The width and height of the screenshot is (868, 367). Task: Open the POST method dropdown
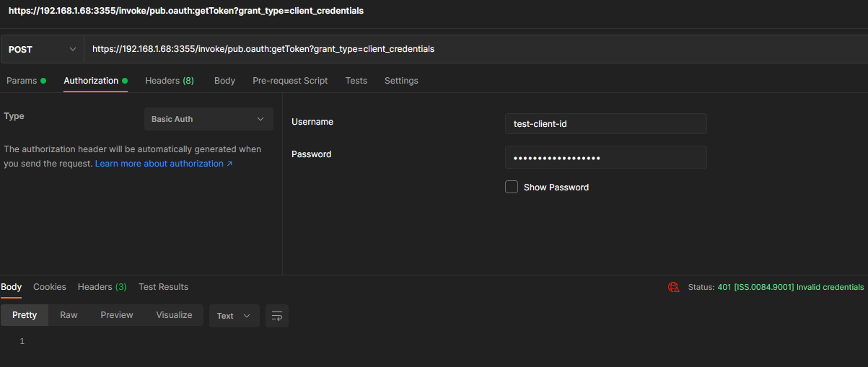[x=42, y=49]
